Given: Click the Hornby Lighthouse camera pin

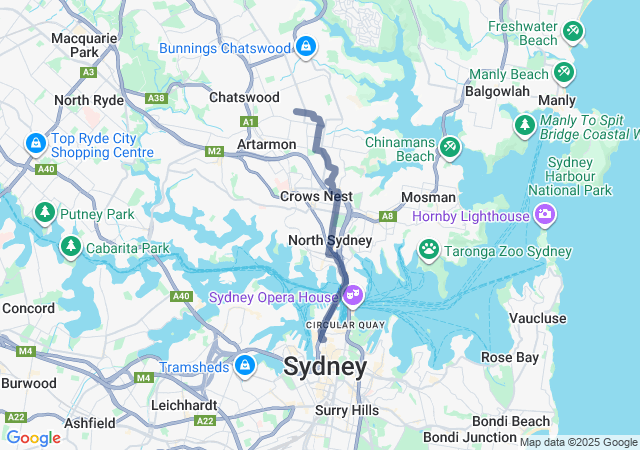Looking at the screenshot, I should point(545,214).
